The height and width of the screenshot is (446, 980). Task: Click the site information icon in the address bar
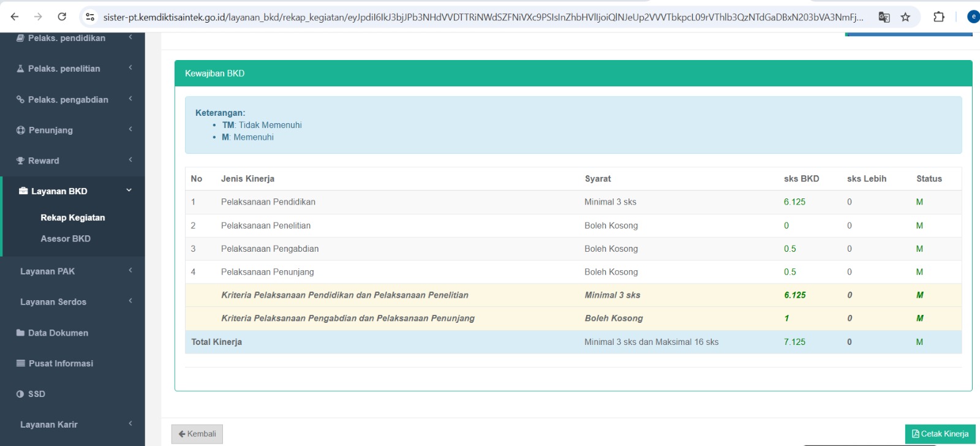point(90,17)
